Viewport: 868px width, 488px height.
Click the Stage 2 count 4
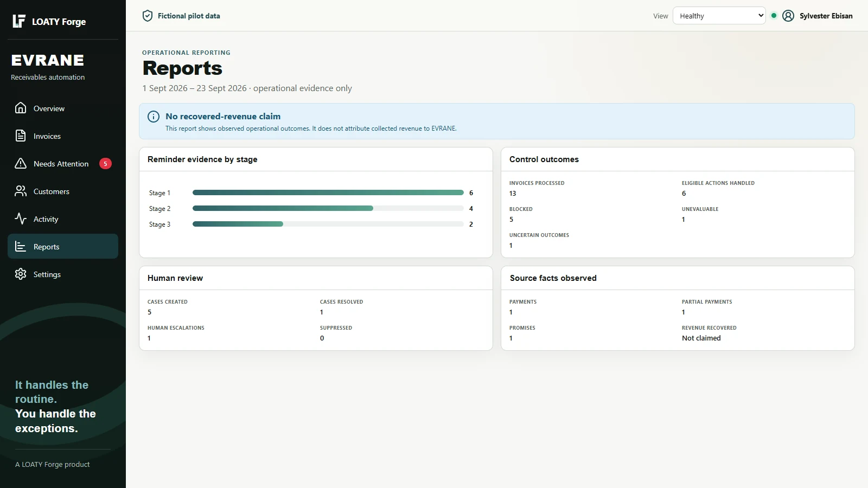point(471,208)
